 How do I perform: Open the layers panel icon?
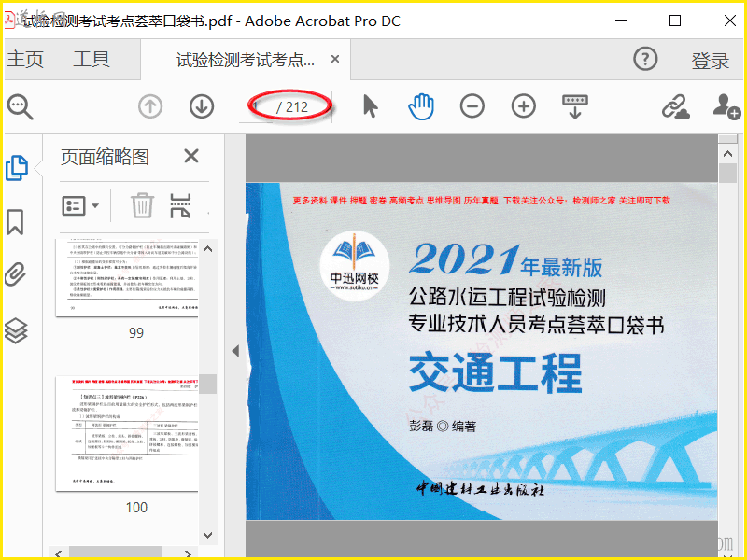click(x=16, y=330)
